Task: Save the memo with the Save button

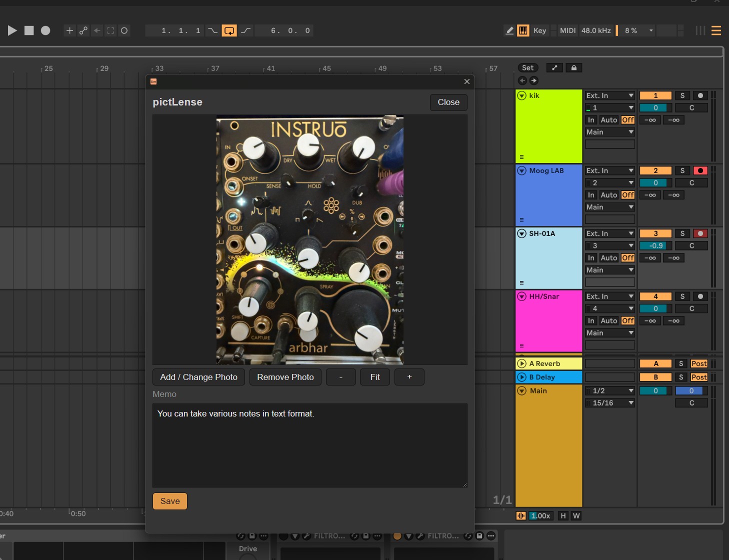Action: (x=170, y=501)
